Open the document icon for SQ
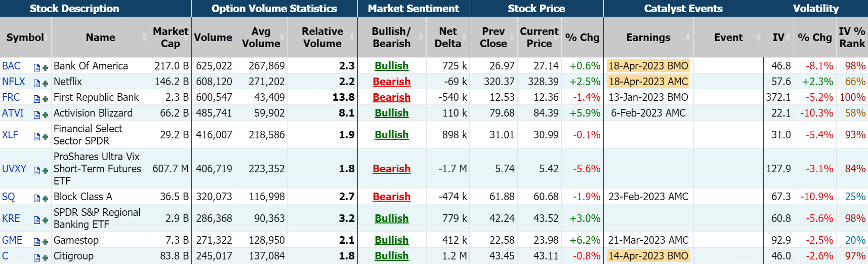868x264 pixels. click(x=37, y=198)
